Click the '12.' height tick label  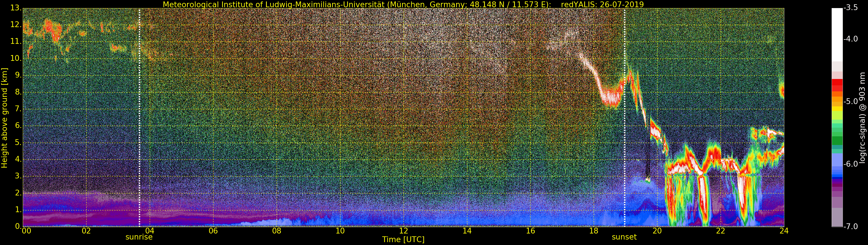pyautogui.click(x=16, y=25)
